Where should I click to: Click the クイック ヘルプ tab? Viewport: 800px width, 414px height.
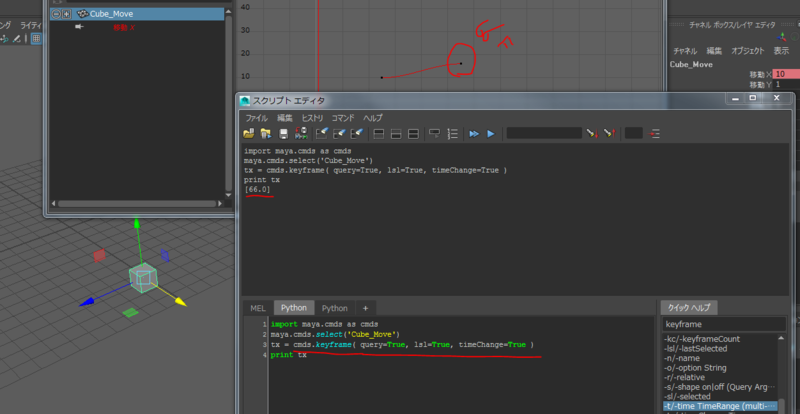click(x=689, y=308)
